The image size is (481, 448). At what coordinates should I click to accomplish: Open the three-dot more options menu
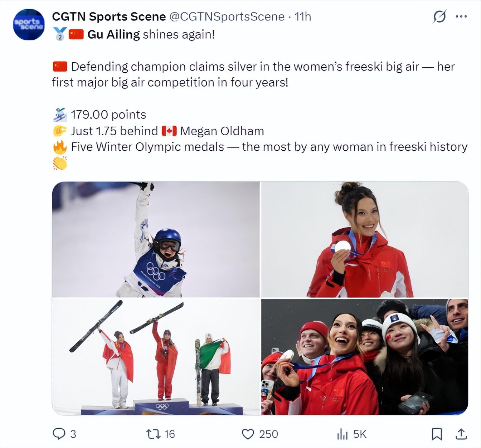coord(461,16)
